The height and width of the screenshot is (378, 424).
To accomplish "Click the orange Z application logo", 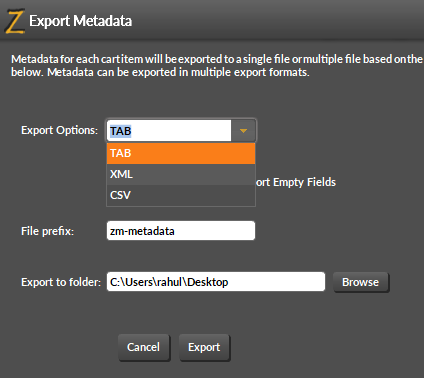I will click(x=15, y=22).
